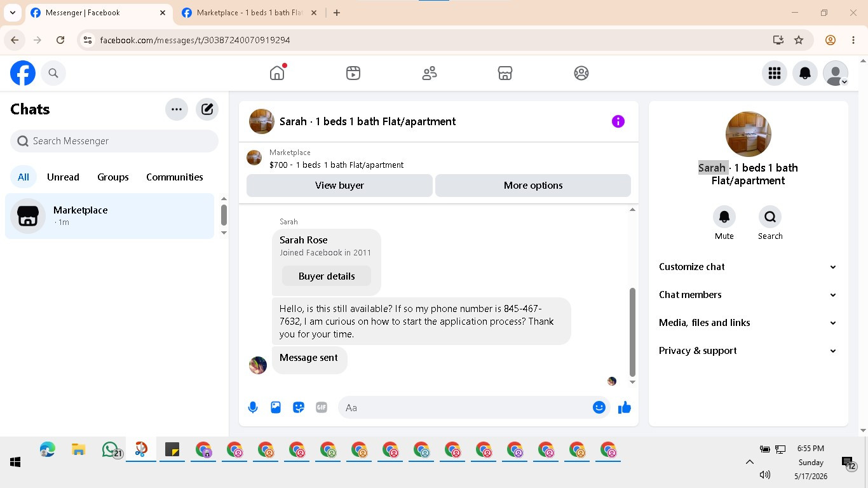
Task: Open the Chrome profile icon
Action: [831, 40]
